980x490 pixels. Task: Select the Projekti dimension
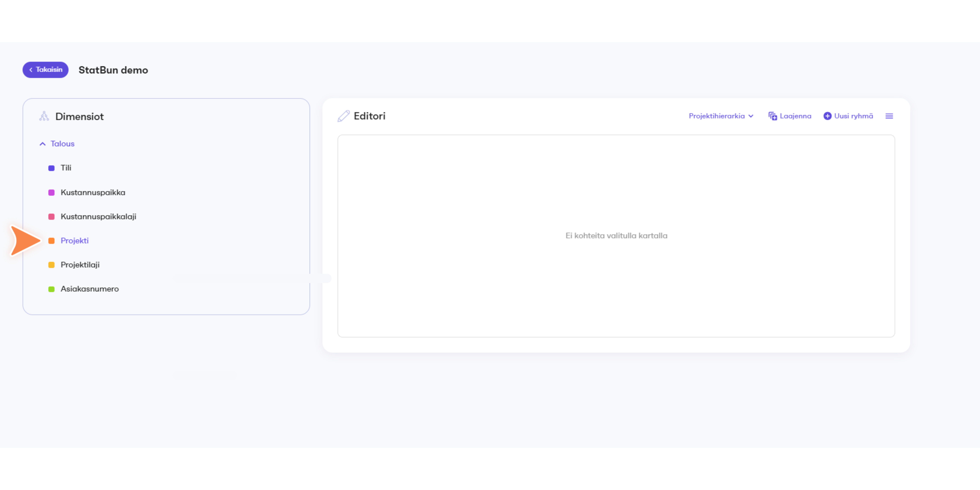point(75,241)
